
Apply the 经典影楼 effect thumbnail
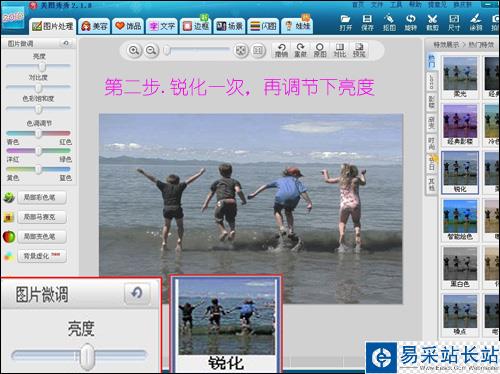(x=460, y=125)
